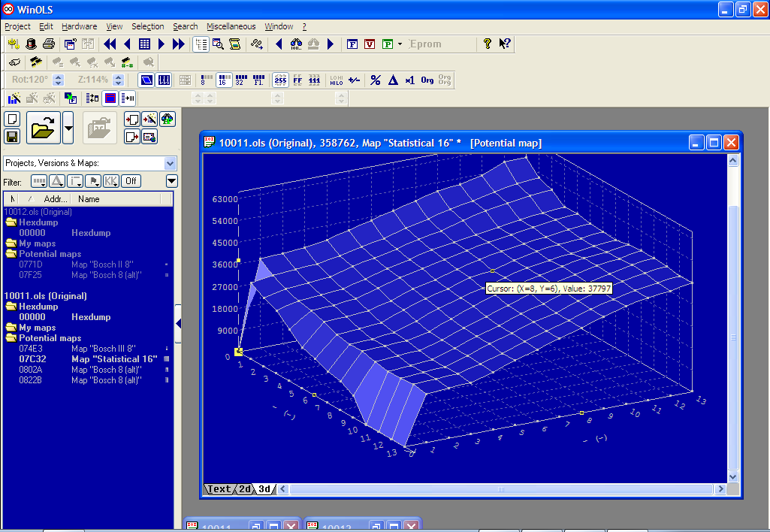Screen dimensions: 770x532
Task: Click the percent display icon
Action: (375, 80)
